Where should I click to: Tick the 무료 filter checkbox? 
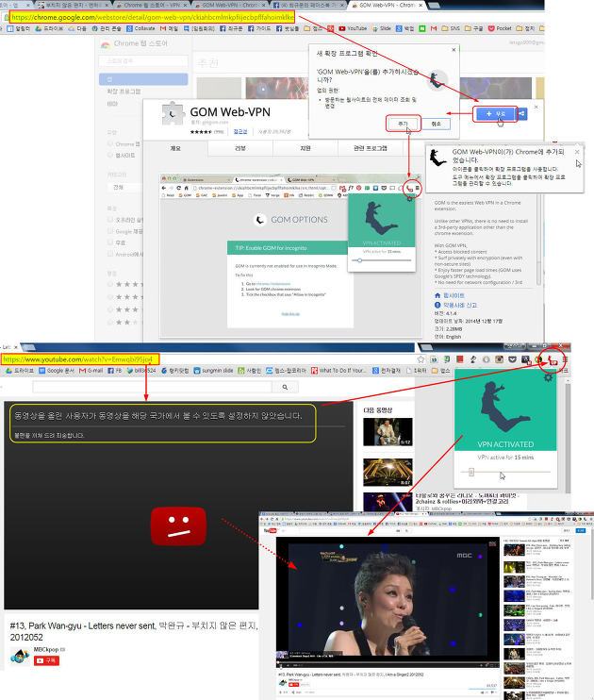click(110, 242)
